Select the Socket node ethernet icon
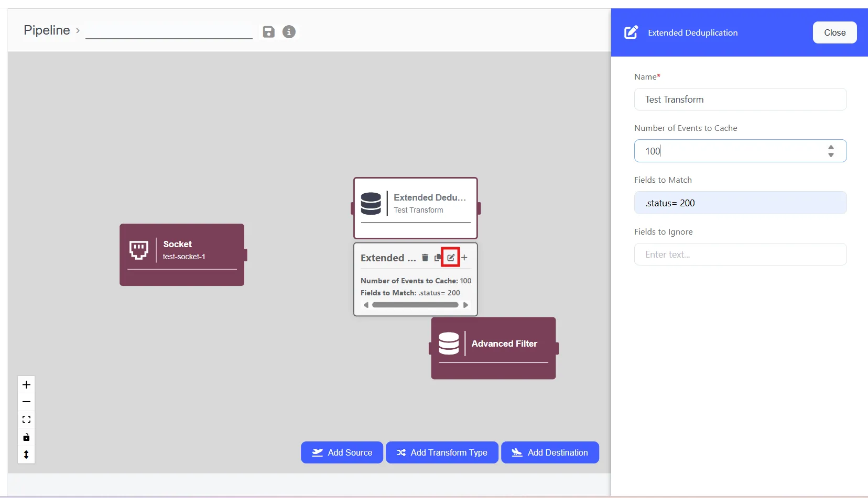This screenshot has width=868, height=498. (139, 250)
